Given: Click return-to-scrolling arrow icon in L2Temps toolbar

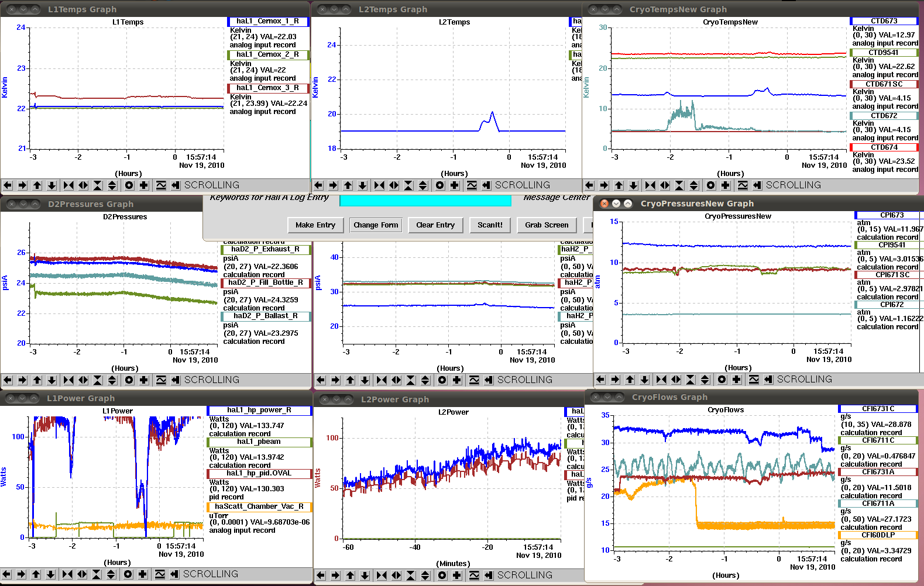Looking at the screenshot, I should click(486, 185).
